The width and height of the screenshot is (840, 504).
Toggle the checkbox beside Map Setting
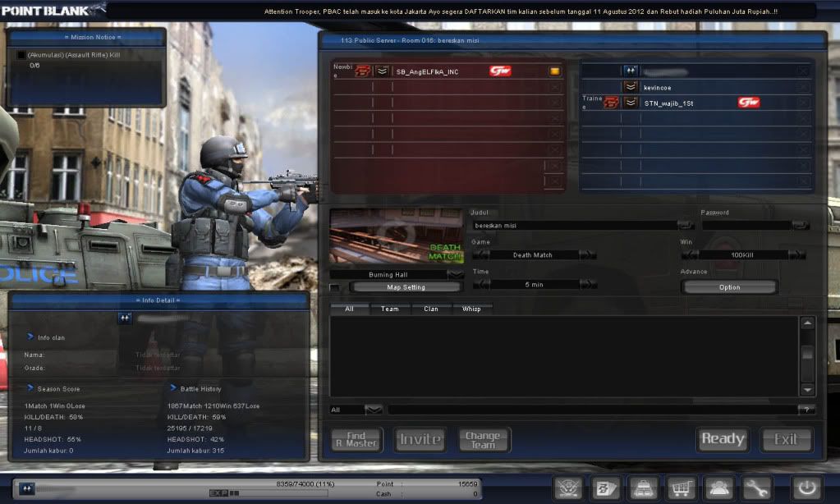click(x=335, y=287)
